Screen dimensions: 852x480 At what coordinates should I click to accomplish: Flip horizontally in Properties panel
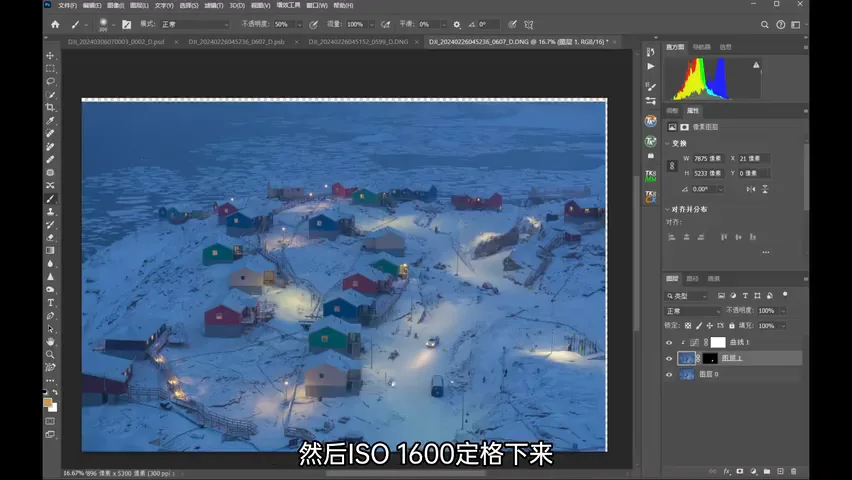(x=750, y=189)
